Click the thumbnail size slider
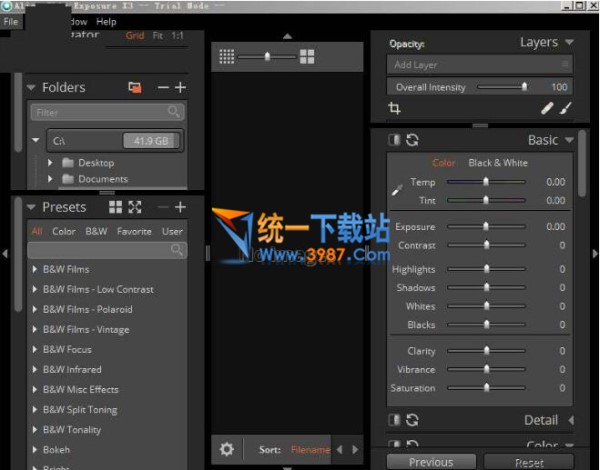The height and width of the screenshot is (470, 600). pyautogui.click(x=267, y=57)
